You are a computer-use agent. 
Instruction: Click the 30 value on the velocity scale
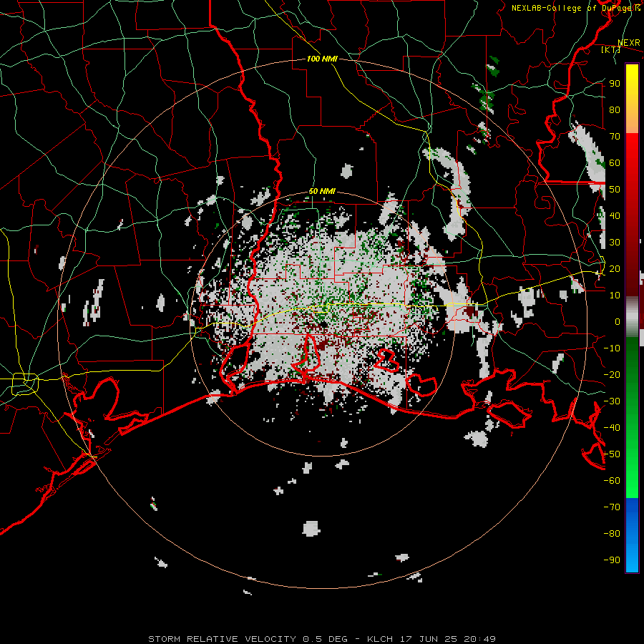(615, 243)
